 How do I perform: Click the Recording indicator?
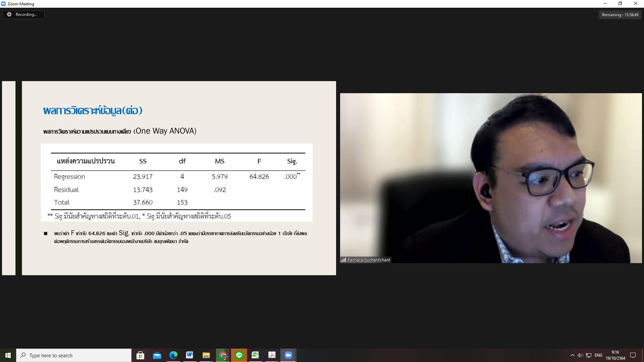(x=23, y=14)
